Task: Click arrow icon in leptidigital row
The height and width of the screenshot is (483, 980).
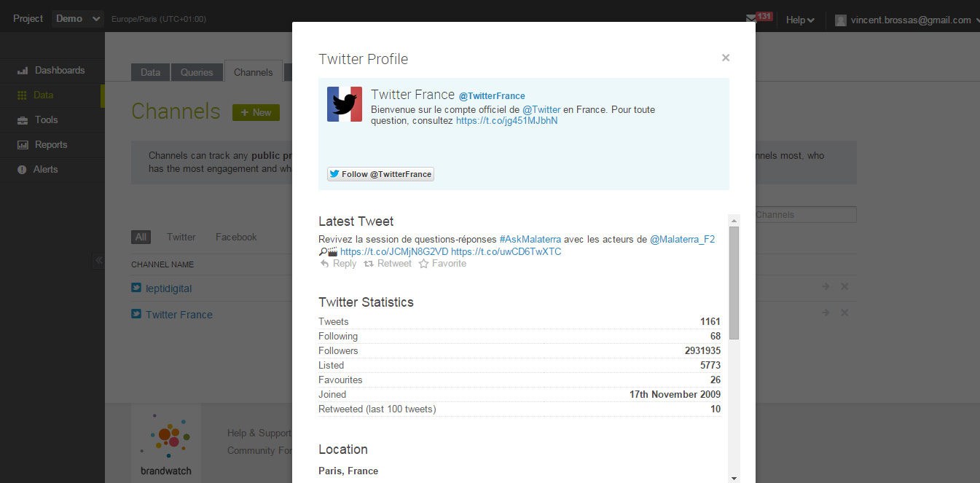Action: [826, 286]
